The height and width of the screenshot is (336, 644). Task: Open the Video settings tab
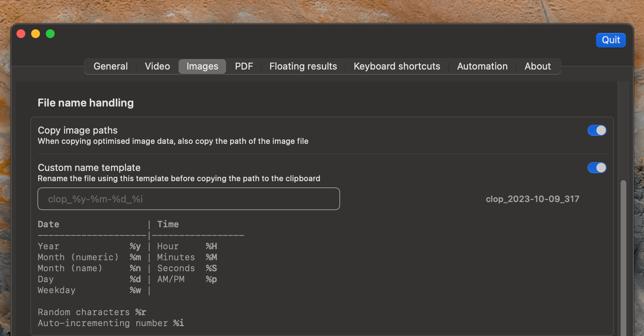(157, 66)
